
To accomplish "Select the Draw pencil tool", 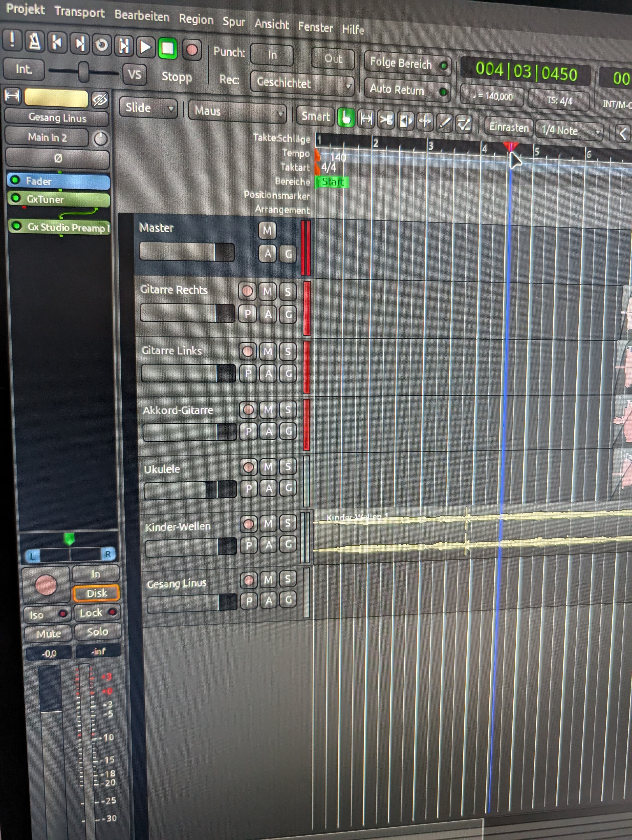I will [444, 123].
